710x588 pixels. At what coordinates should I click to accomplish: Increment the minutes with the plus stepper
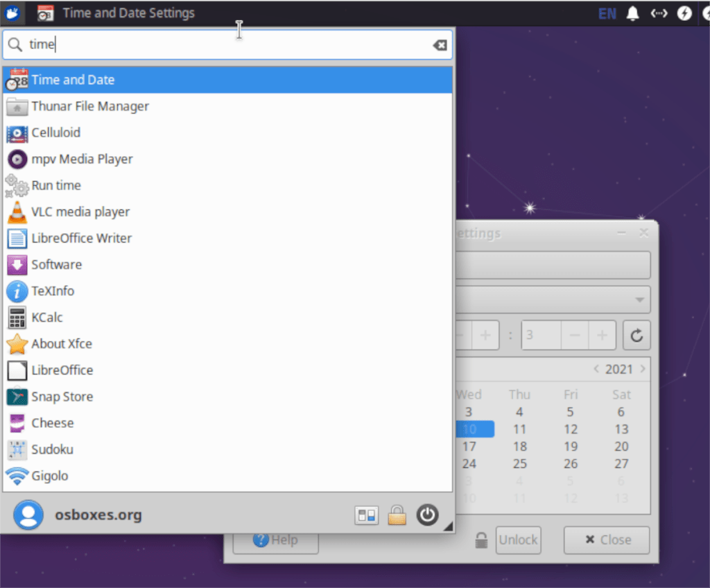603,335
